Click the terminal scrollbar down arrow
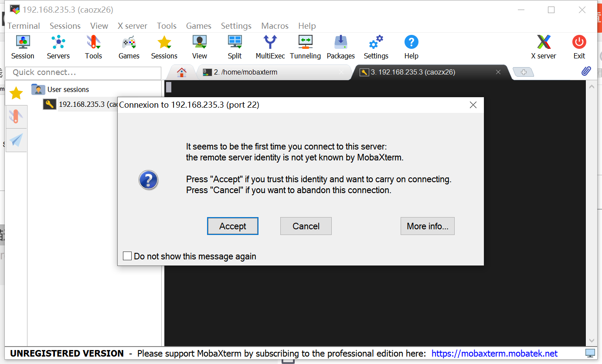Viewport: 602px width, 364px height. (592, 341)
